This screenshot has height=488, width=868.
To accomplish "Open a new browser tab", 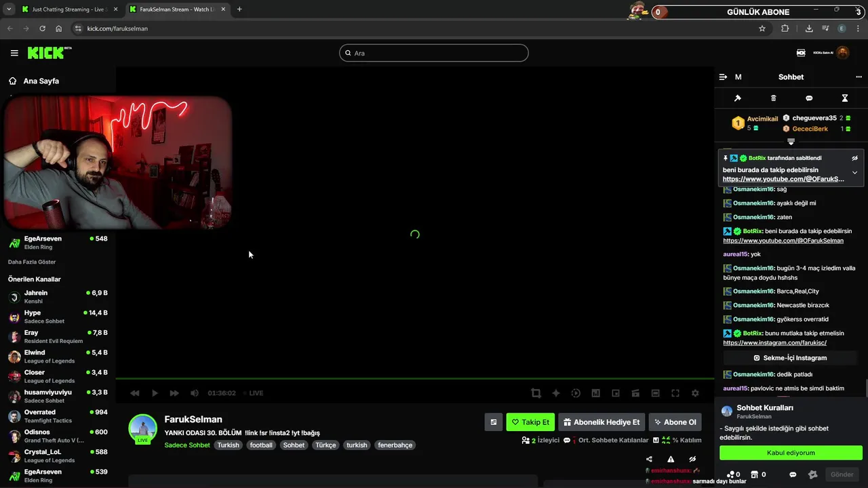I will click(x=239, y=9).
